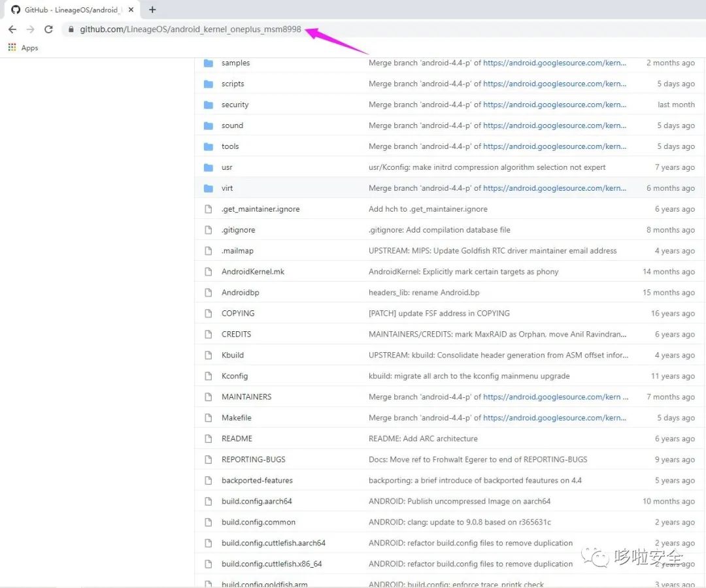This screenshot has height=588, width=706.
Task: Close the GitHub LineageOS tab
Action: point(131,9)
